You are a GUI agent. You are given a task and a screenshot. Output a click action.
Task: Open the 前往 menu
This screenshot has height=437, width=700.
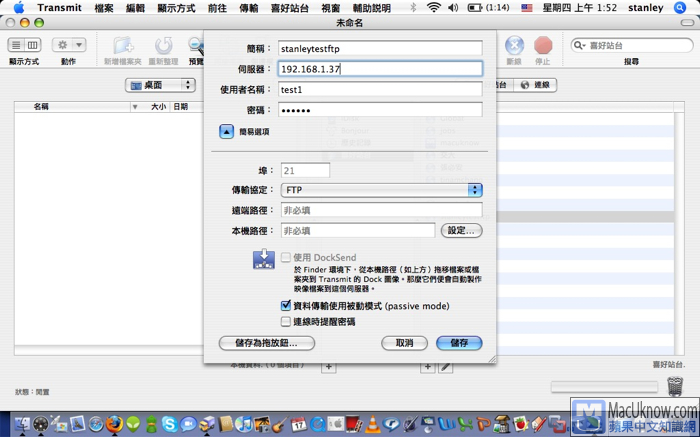[x=217, y=8]
